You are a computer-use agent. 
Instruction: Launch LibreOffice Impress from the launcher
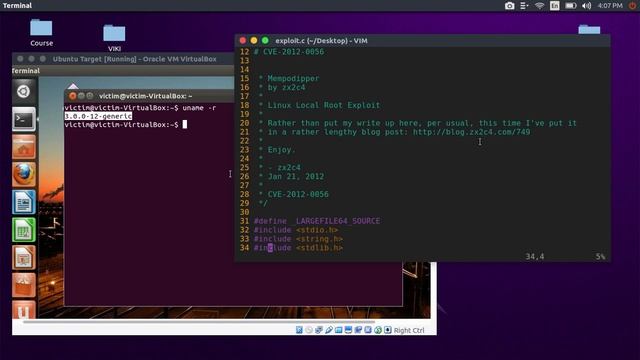(23, 258)
